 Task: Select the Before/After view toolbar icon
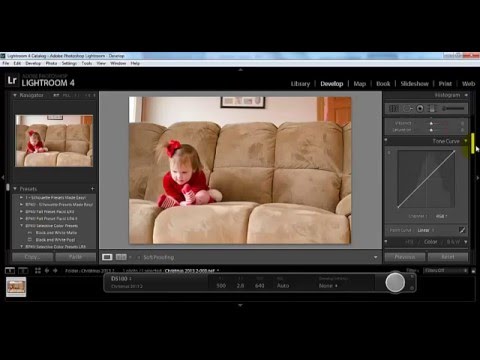click(121, 257)
